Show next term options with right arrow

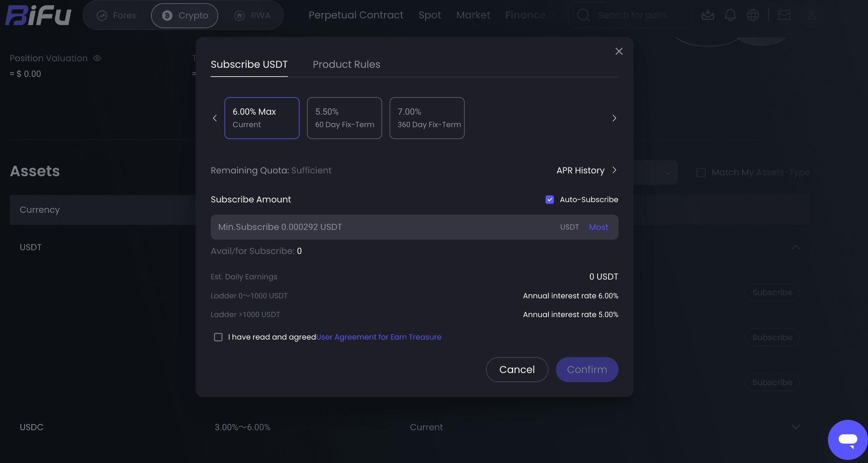(x=614, y=118)
